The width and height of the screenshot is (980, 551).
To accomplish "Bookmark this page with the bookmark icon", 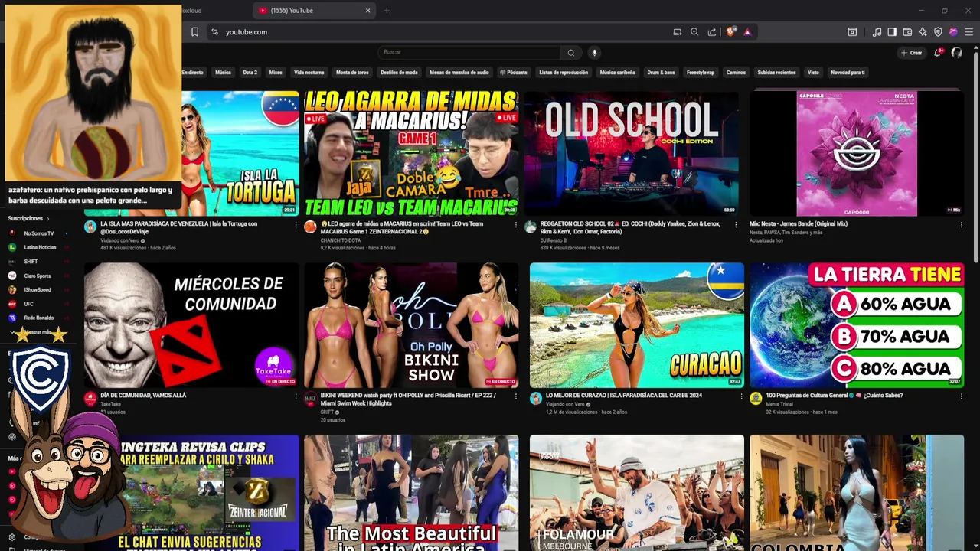I will tap(194, 32).
